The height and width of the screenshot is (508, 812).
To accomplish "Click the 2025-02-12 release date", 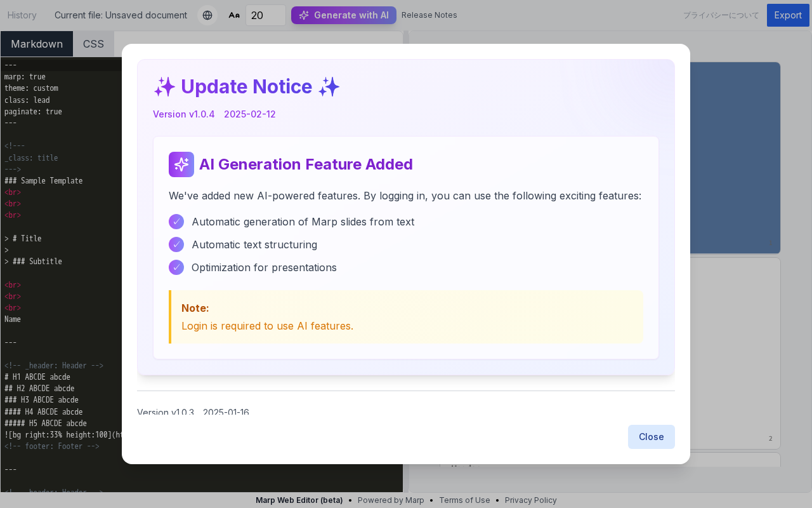I will [x=250, y=114].
